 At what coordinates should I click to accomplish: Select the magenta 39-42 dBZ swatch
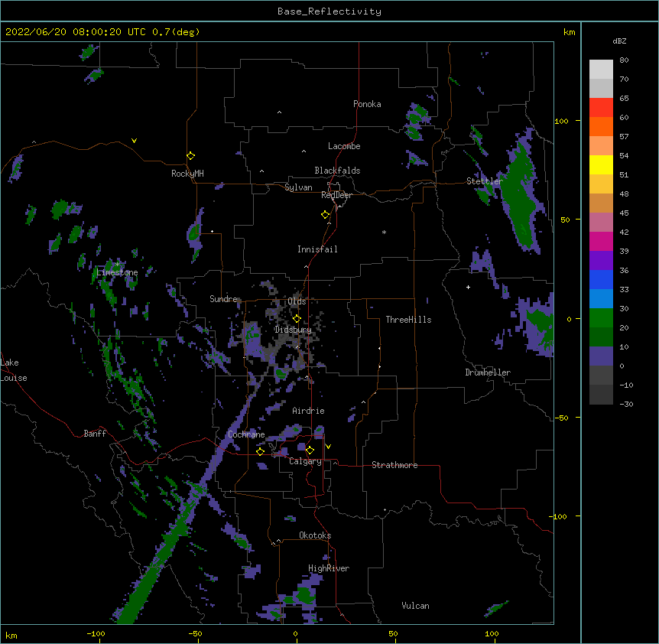point(601,241)
